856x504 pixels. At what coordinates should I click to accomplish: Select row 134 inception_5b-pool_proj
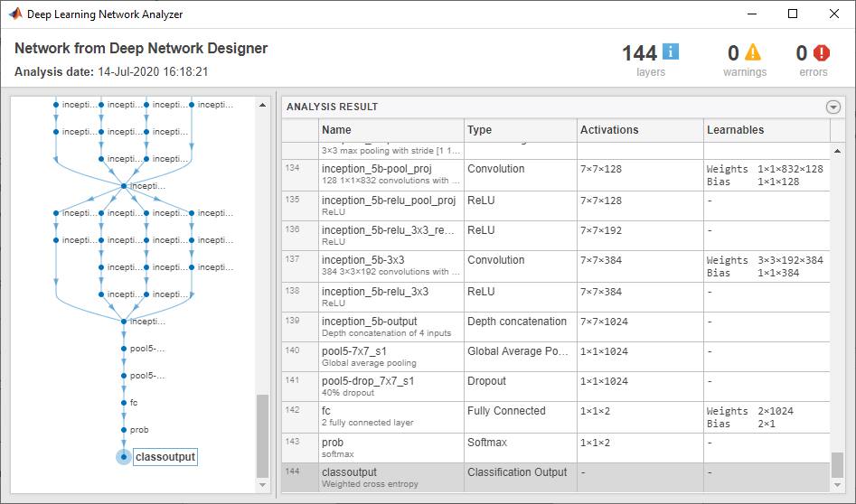[556, 175]
